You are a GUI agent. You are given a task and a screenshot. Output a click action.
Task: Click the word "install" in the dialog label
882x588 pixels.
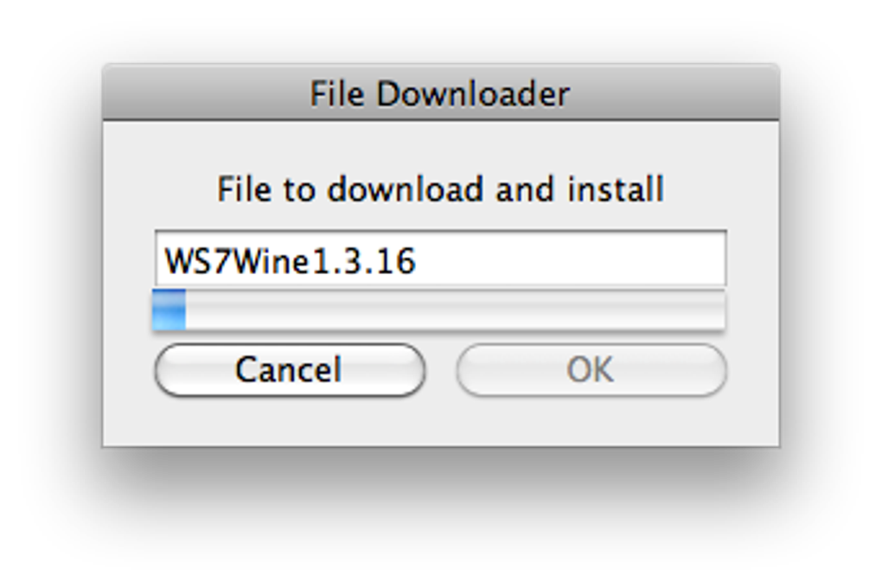[x=615, y=189]
